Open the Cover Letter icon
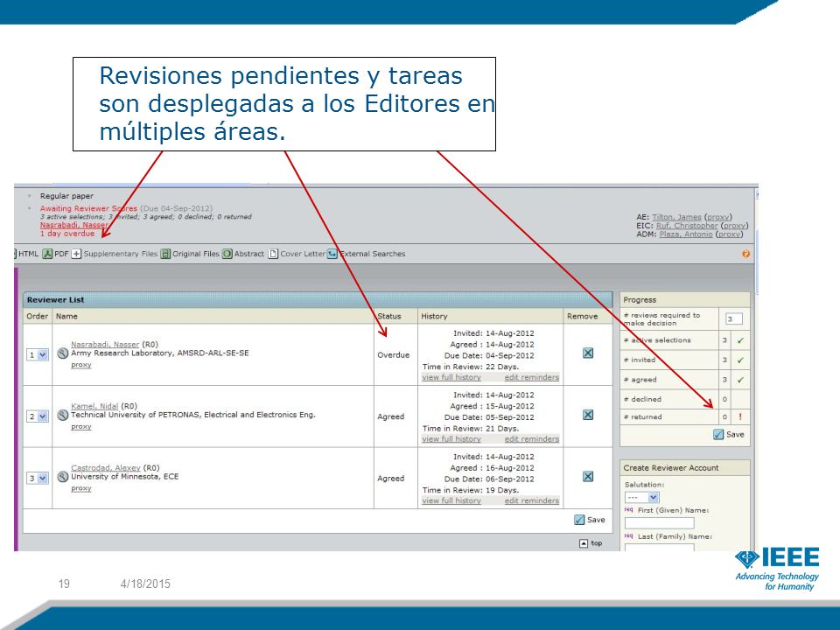This screenshot has height=630, width=840. (x=273, y=254)
